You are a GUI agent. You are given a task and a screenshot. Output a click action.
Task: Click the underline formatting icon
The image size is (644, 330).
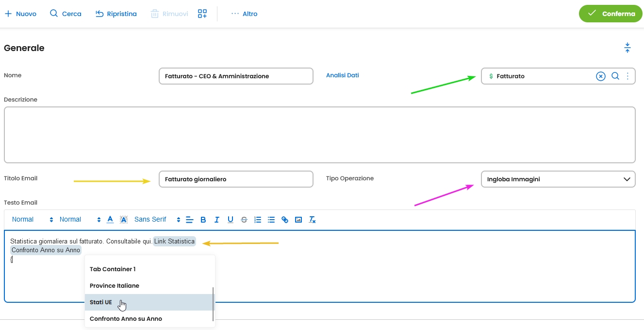coord(231,220)
